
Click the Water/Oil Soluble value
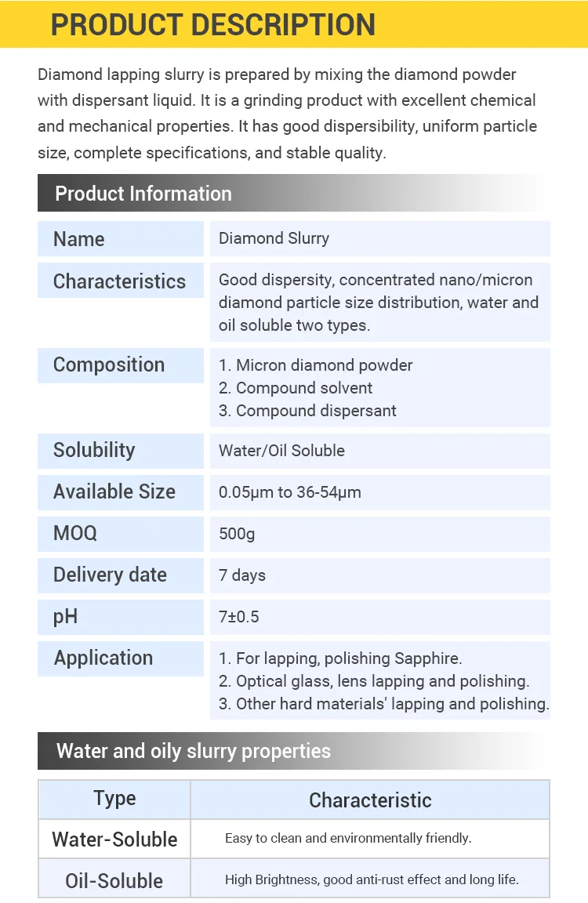pyautogui.click(x=281, y=451)
